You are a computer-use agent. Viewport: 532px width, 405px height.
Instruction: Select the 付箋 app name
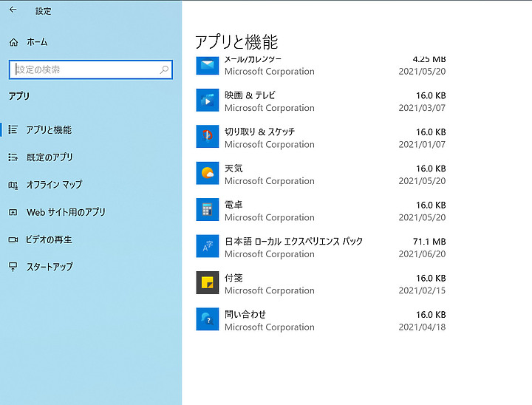click(233, 278)
